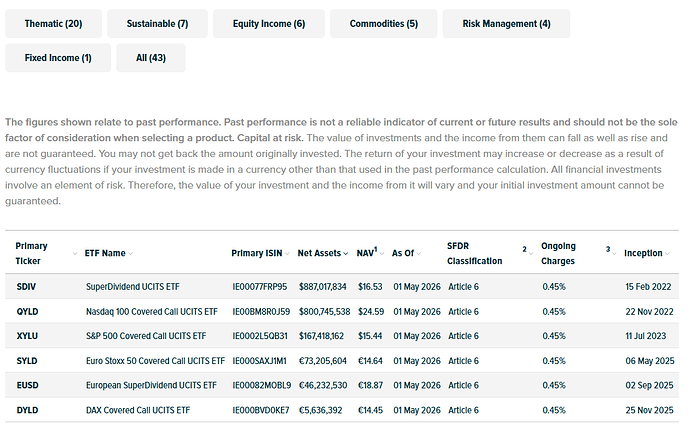Click inception date 25 Nov 2025
Viewport: 690px width, 435px height.
click(649, 410)
